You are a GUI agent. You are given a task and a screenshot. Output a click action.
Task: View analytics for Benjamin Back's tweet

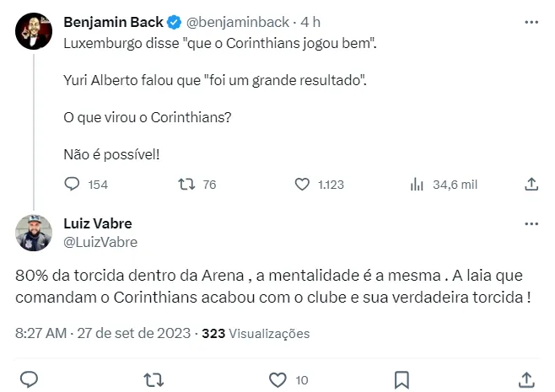(416, 184)
